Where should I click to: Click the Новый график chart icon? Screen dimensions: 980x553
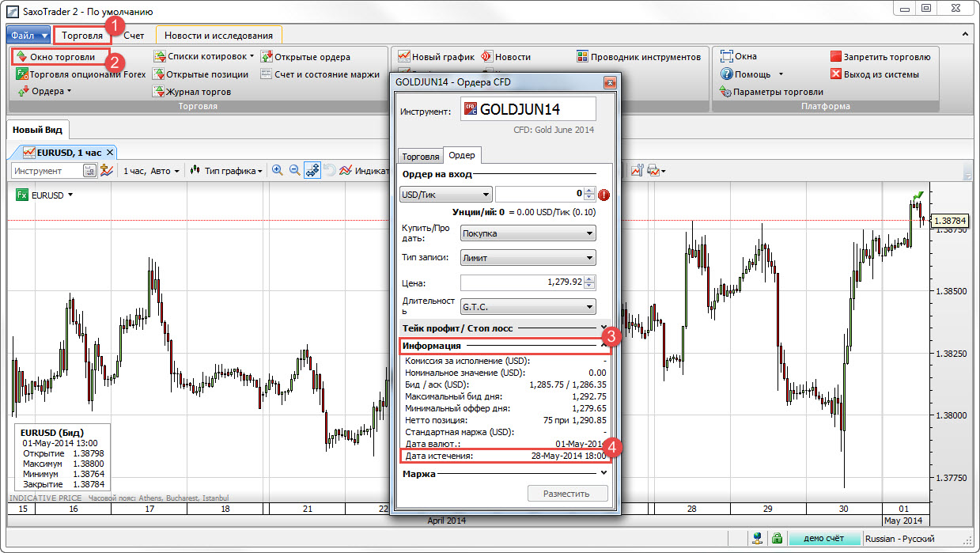click(436, 57)
